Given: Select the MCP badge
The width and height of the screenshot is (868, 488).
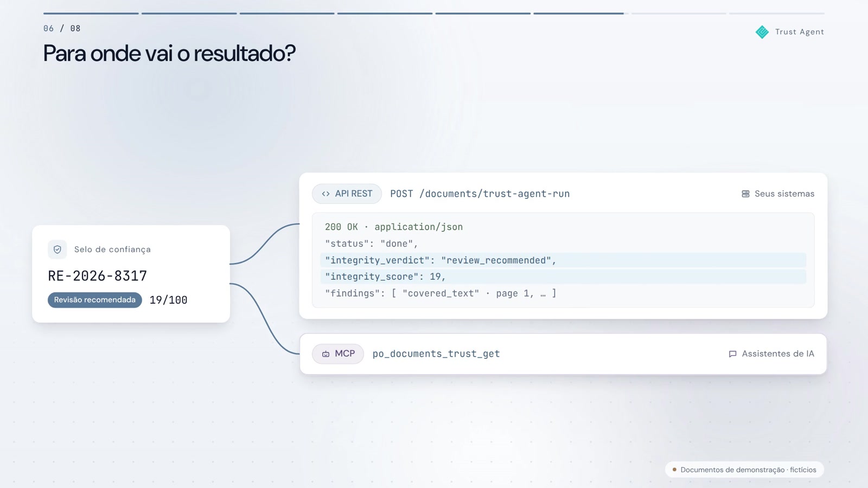Looking at the screenshot, I should click(x=338, y=354).
